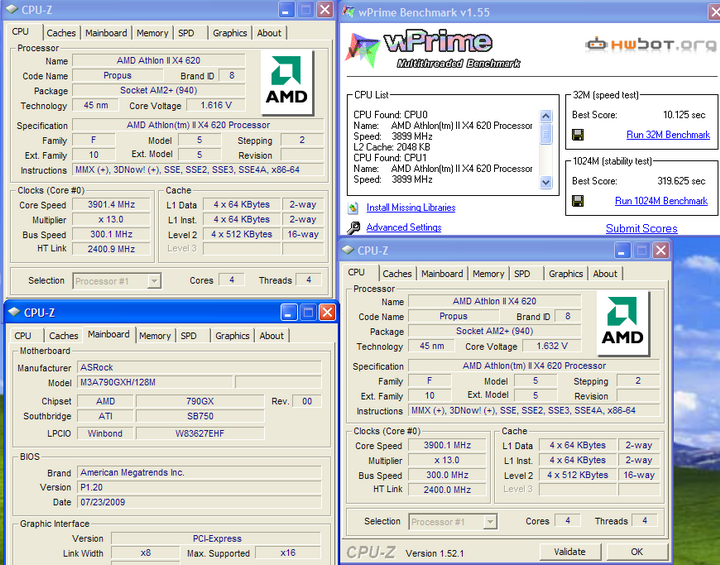Open Graphics tab in top-left CPU-Z

click(230, 33)
